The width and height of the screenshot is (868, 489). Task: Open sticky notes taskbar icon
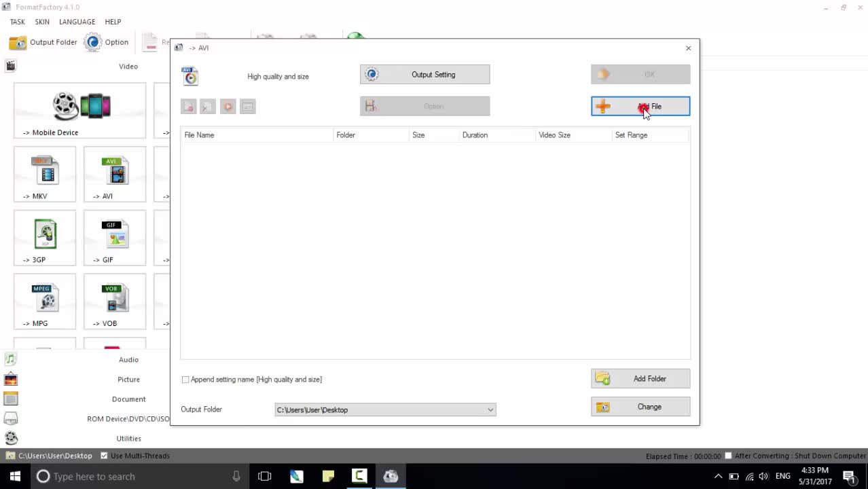(328, 476)
